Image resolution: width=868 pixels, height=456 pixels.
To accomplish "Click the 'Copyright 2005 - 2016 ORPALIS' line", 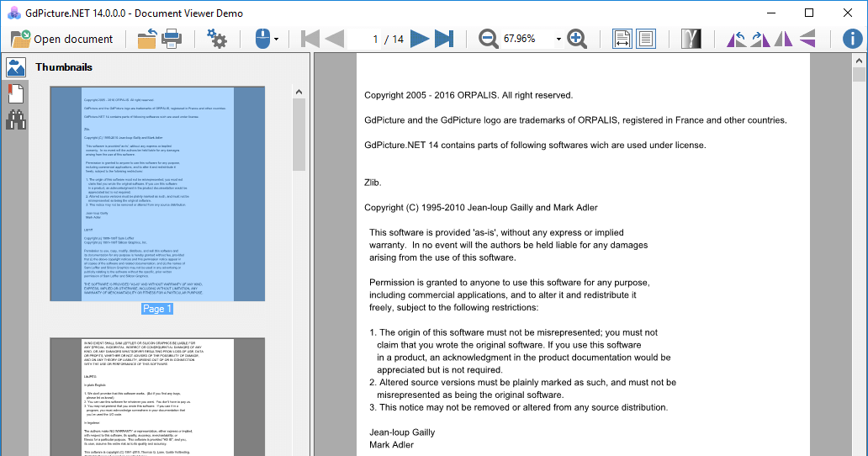I will (x=468, y=95).
